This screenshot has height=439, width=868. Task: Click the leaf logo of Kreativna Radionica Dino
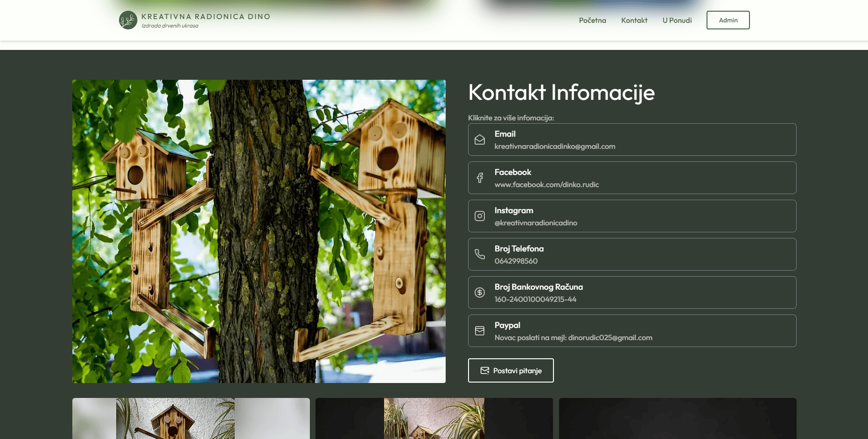click(128, 20)
